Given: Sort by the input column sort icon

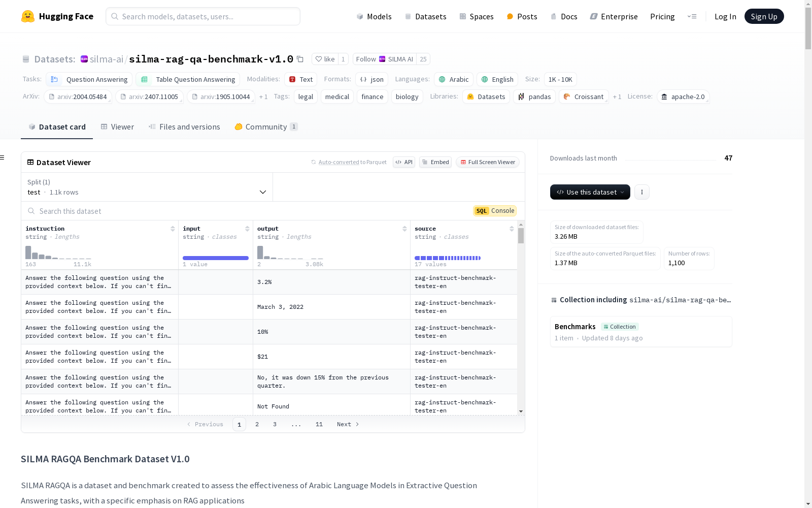Looking at the screenshot, I should click(247, 229).
